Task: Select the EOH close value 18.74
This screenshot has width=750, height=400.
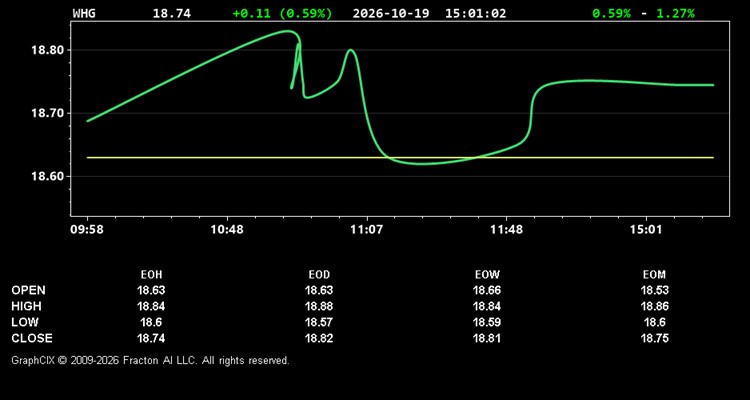Action: [x=151, y=338]
